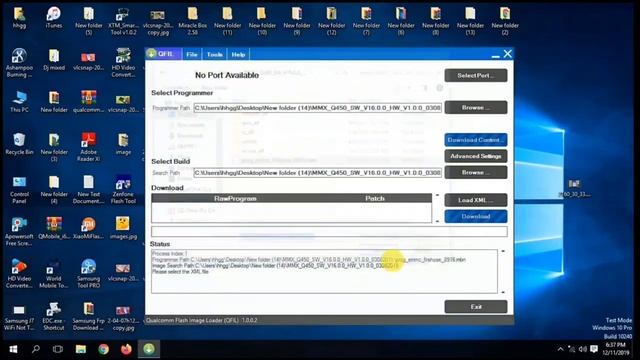Image resolution: width=640 pixels, height=360 pixels.
Task: Open Firefox from taskbar
Action: point(126,349)
